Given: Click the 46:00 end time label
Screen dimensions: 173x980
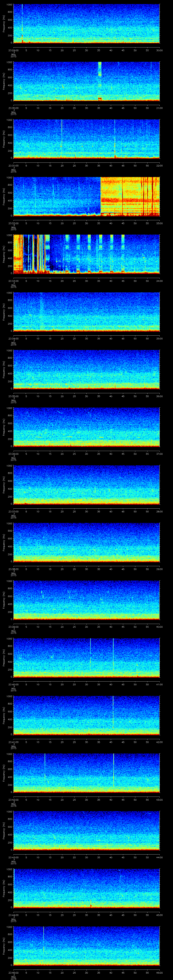Looking at the screenshot, I should 160,972.
